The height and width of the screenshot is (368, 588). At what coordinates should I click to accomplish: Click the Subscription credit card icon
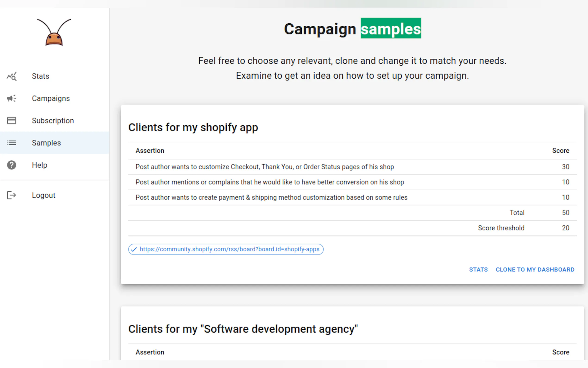(x=11, y=121)
